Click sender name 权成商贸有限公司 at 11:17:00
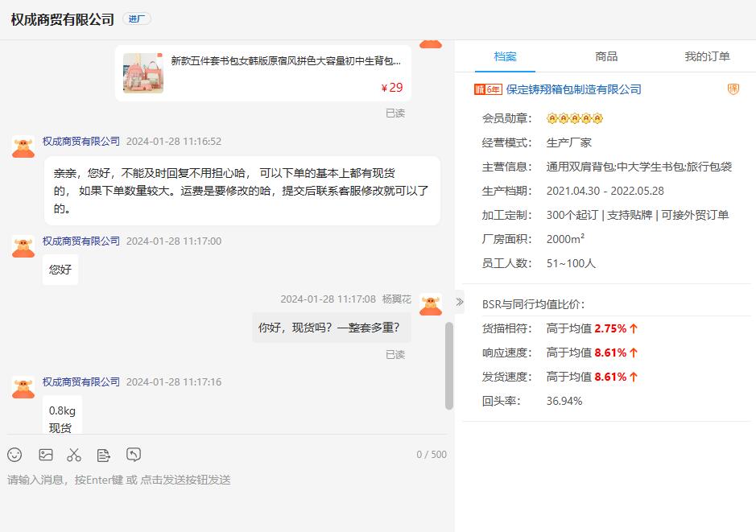Viewport: 756px width, 532px height. pyautogui.click(x=81, y=241)
